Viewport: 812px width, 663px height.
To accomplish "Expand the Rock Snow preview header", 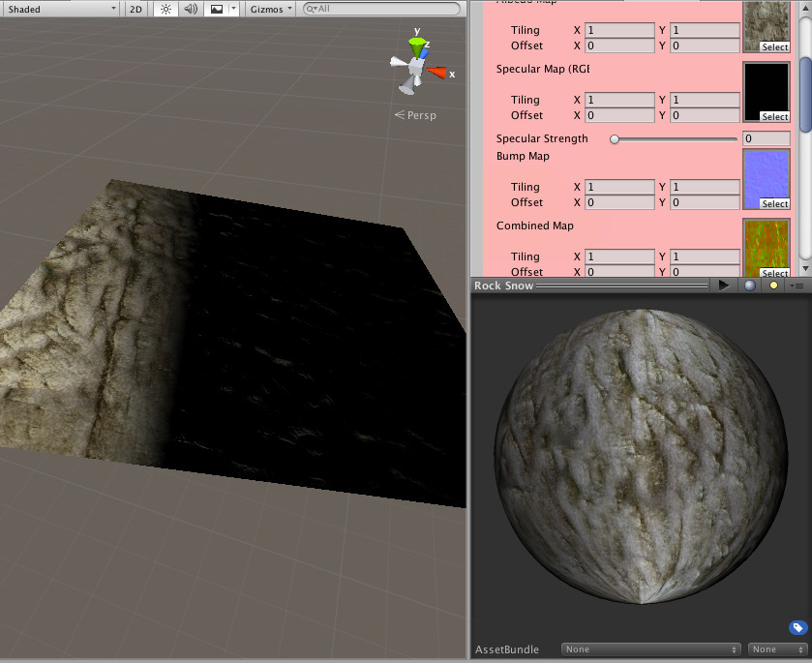I will 503,285.
